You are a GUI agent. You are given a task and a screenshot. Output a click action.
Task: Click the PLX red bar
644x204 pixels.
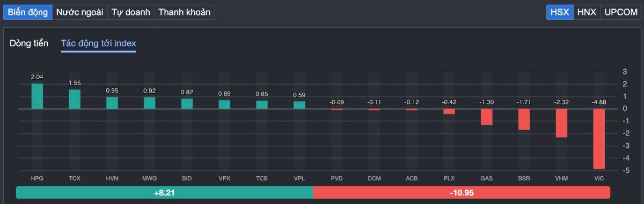[x=449, y=111]
